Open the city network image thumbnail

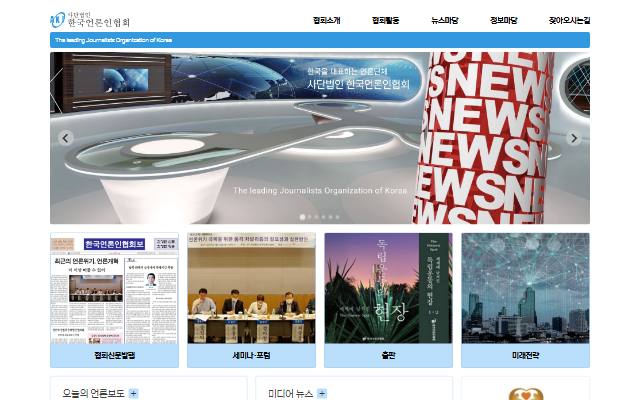525,288
